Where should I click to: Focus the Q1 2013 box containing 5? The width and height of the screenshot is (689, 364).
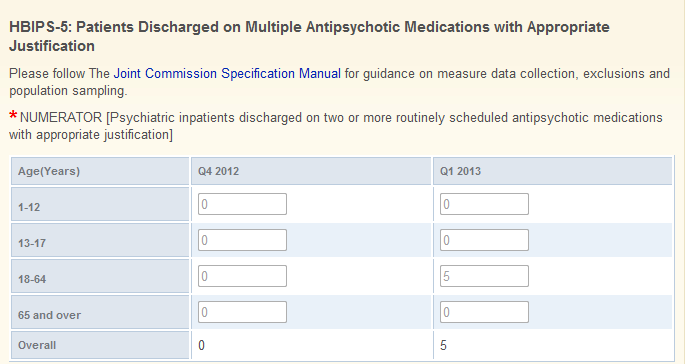coord(484,276)
